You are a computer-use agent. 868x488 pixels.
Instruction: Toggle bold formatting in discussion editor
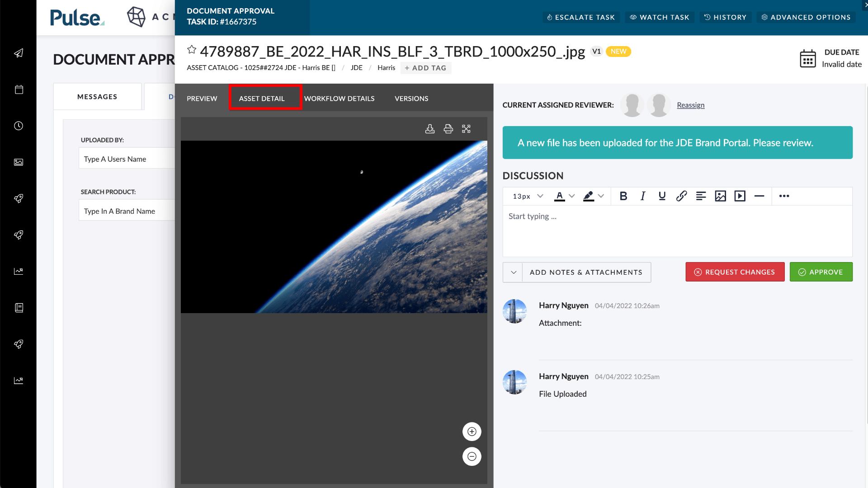(x=623, y=196)
